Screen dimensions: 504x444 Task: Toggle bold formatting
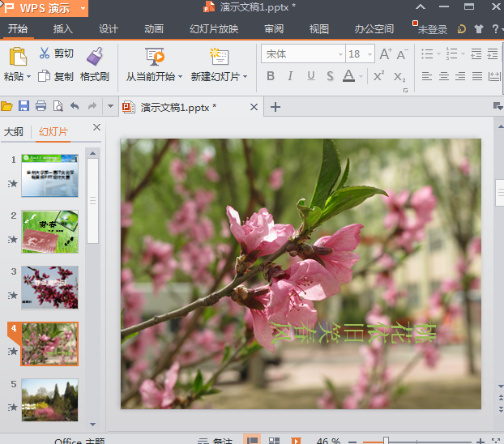point(271,76)
